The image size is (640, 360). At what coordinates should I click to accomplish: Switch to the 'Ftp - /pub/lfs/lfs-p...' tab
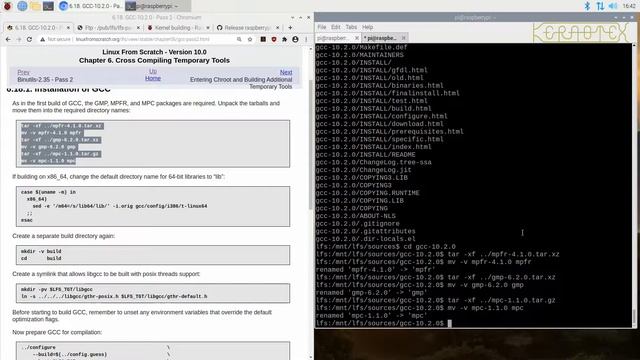pyautogui.click(x=108, y=27)
